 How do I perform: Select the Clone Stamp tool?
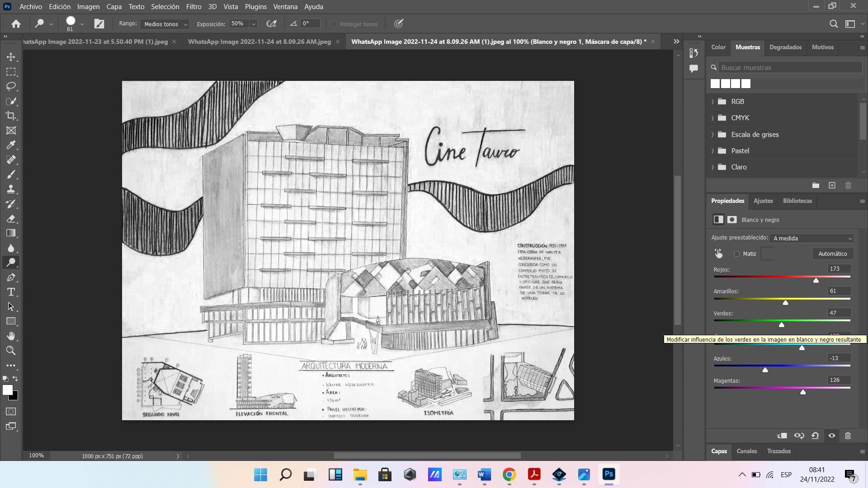(x=11, y=189)
